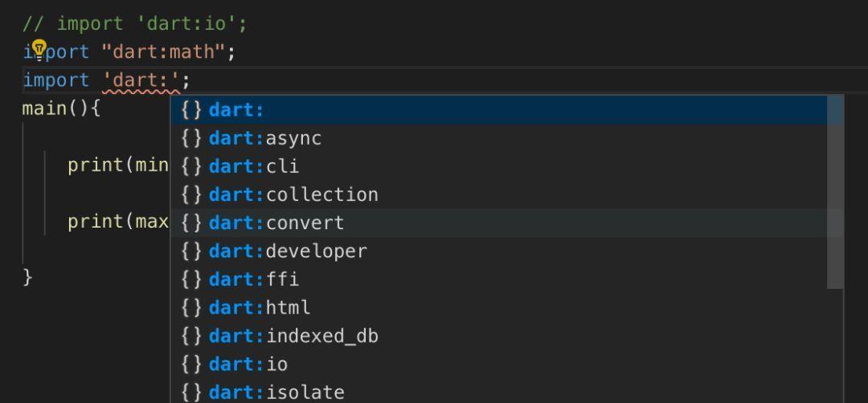Click the braces icon beside dart:developer
The width and height of the screenshot is (868, 403).
tap(191, 251)
